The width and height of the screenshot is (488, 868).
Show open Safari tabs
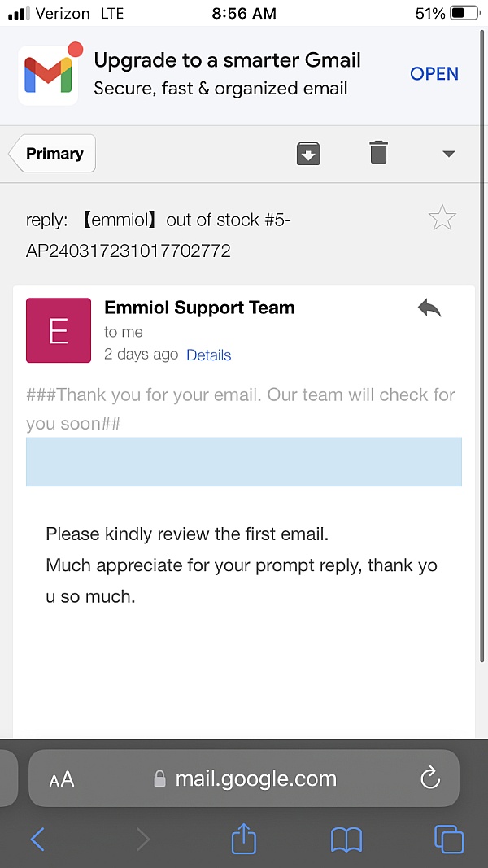(448, 839)
